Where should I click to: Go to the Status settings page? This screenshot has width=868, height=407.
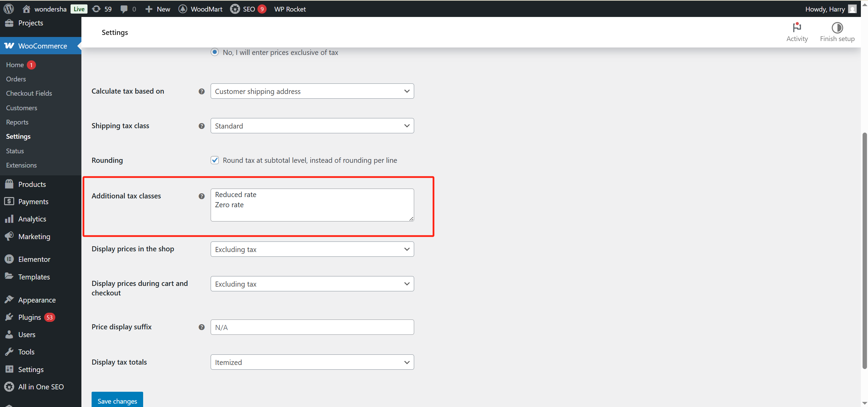15,151
